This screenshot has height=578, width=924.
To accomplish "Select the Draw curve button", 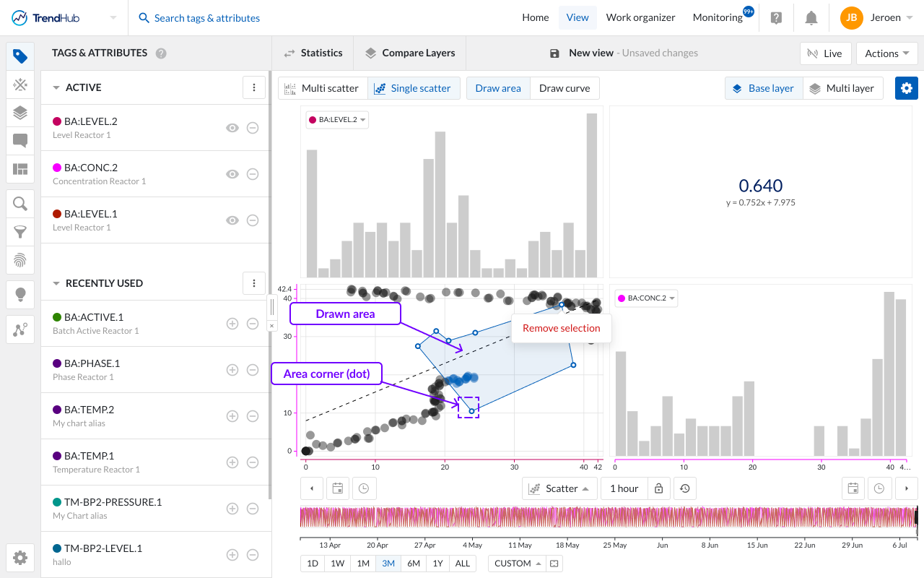I will (565, 88).
